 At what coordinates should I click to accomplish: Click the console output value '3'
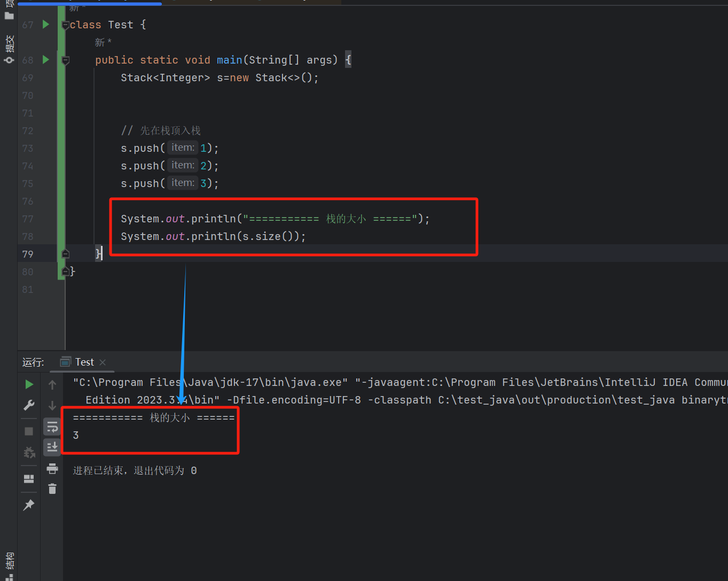coord(76,435)
